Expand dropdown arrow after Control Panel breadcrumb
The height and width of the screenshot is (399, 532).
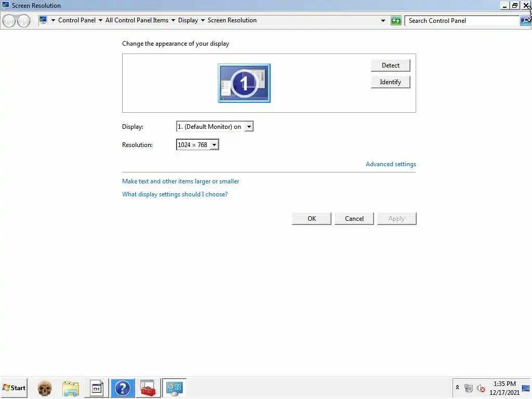(100, 20)
